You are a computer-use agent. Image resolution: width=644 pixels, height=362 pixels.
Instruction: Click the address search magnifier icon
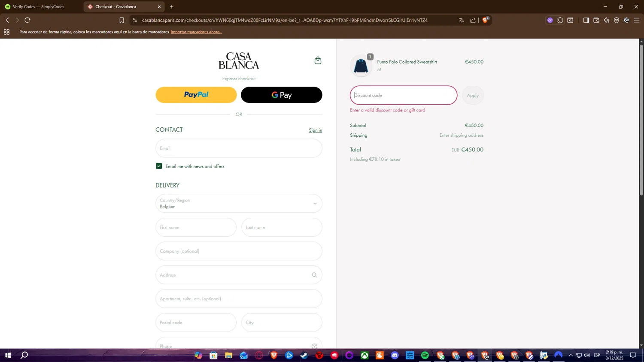coord(314,275)
